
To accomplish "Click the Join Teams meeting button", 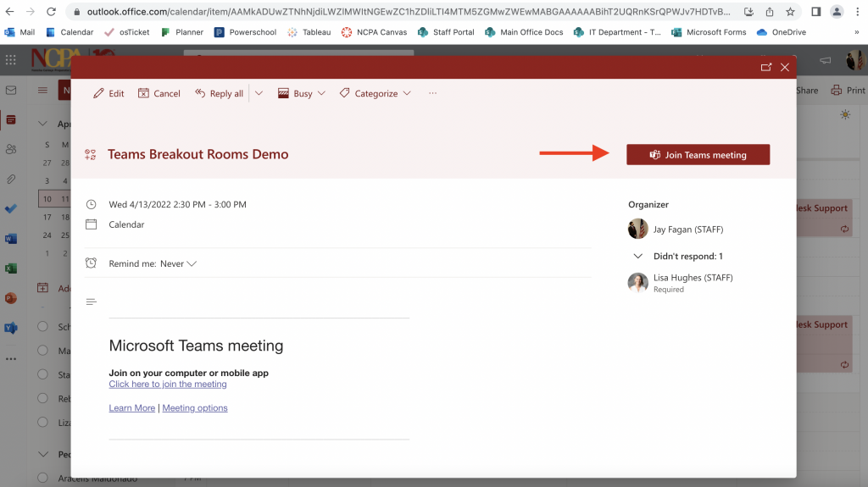I will click(x=698, y=155).
